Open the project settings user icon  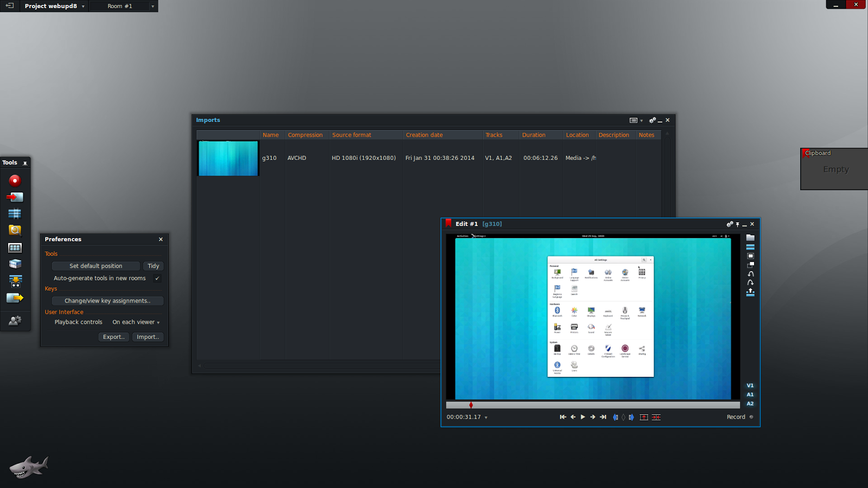click(x=15, y=320)
